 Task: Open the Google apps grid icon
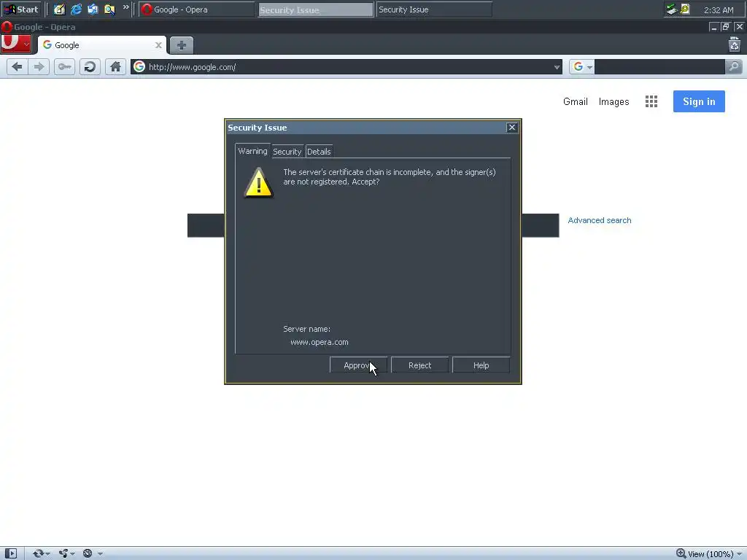click(651, 101)
